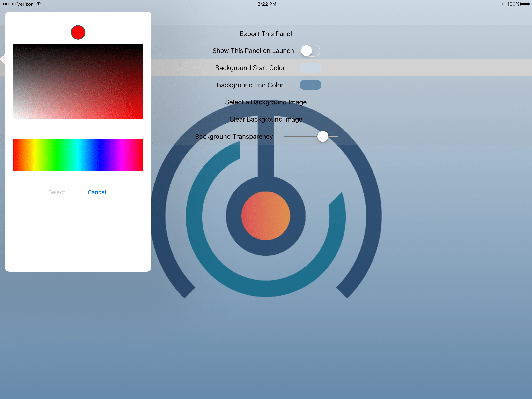Tap Select a Background Image
Image resolution: width=532 pixels, height=399 pixels.
[266, 102]
